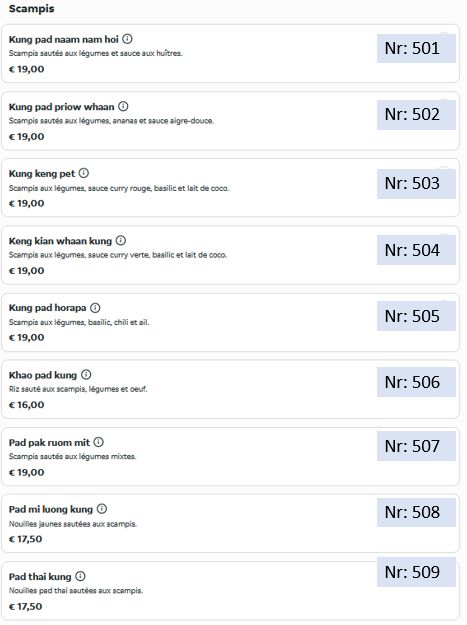Image resolution: width=467 pixels, height=625 pixels.
Task: Open the Khao pad kung info icon
Action: coord(86,375)
